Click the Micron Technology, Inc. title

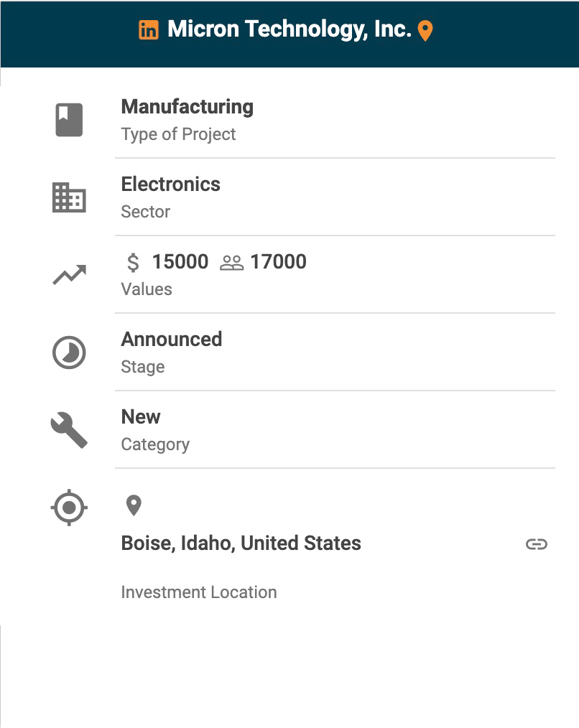click(289, 29)
